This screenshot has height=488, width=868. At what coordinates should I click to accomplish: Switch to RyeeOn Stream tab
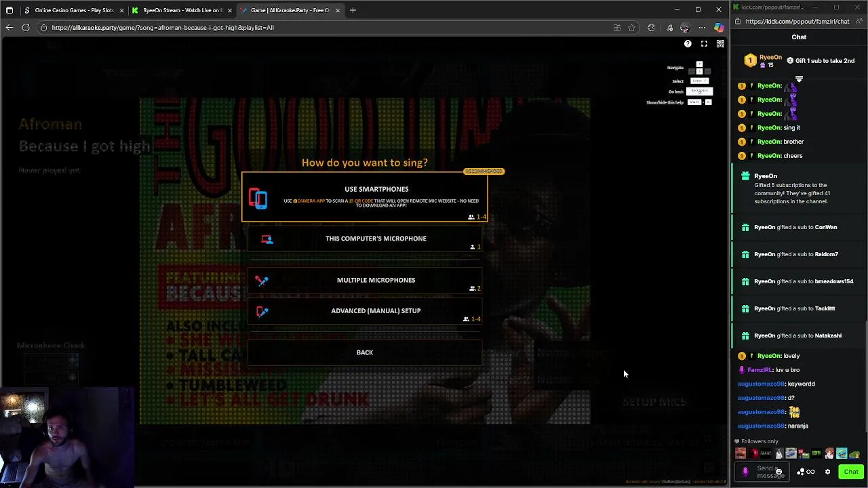181,10
